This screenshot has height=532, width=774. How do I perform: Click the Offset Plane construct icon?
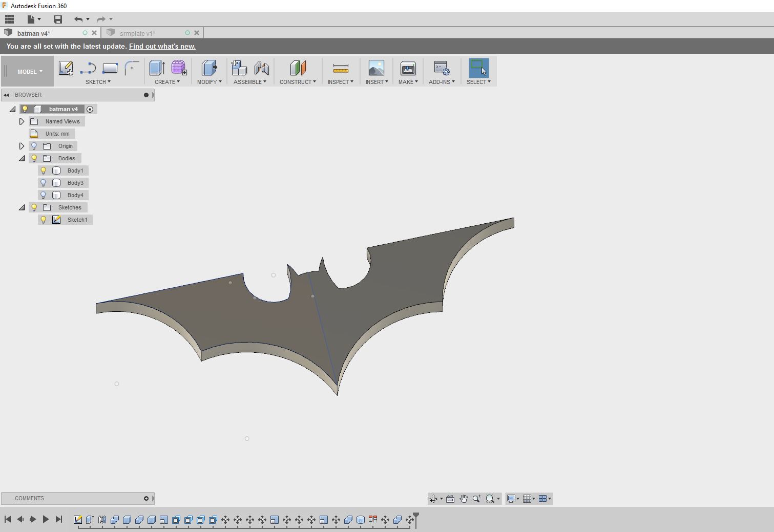pos(298,68)
